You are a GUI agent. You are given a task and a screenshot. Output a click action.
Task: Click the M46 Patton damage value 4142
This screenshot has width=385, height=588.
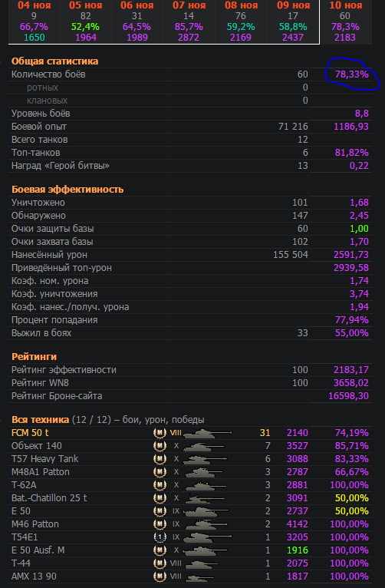pos(298,524)
